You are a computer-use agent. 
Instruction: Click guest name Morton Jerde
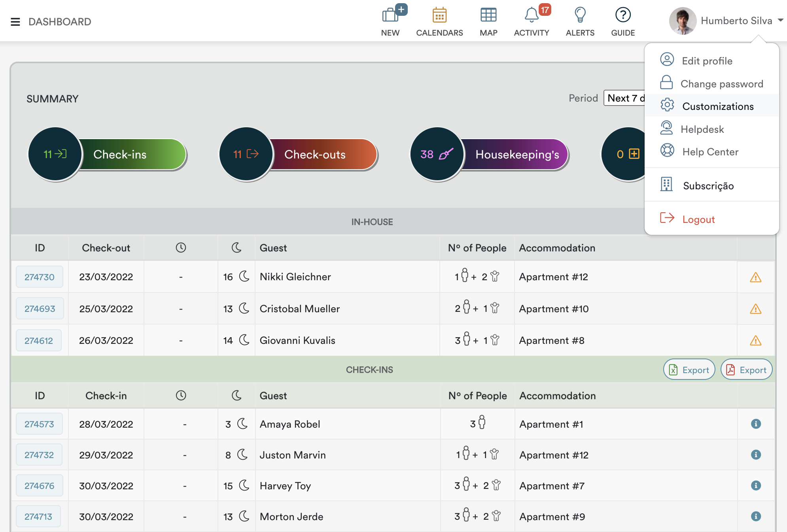(291, 517)
